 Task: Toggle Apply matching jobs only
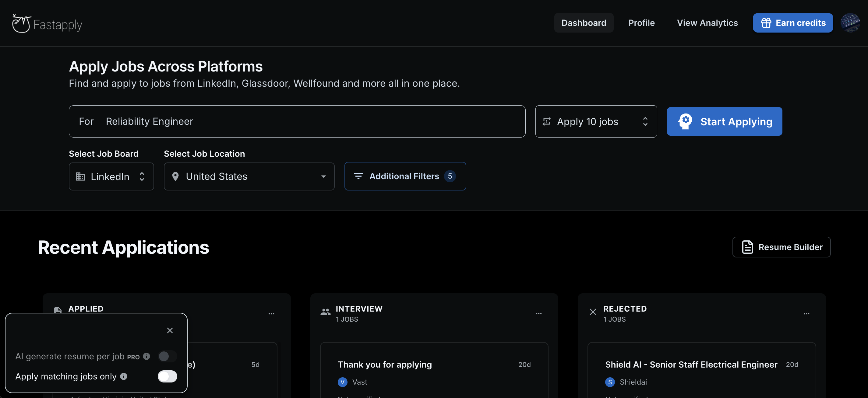pos(167,376)
